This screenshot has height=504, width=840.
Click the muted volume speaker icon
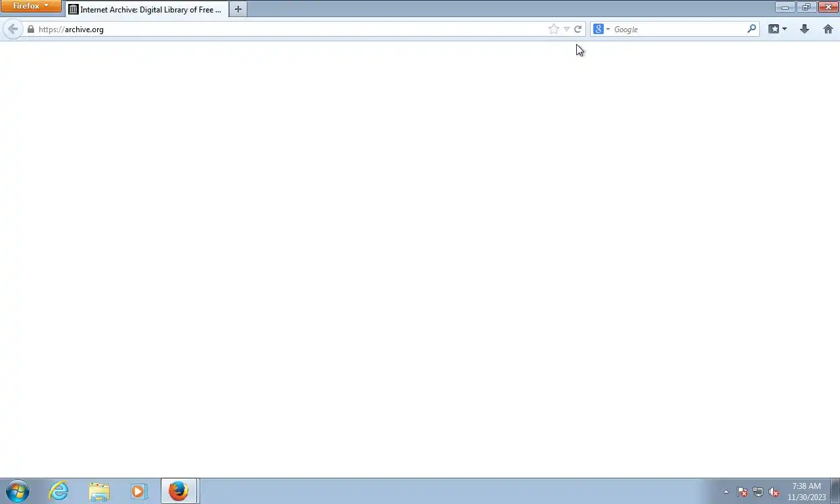tap(774, 492)
